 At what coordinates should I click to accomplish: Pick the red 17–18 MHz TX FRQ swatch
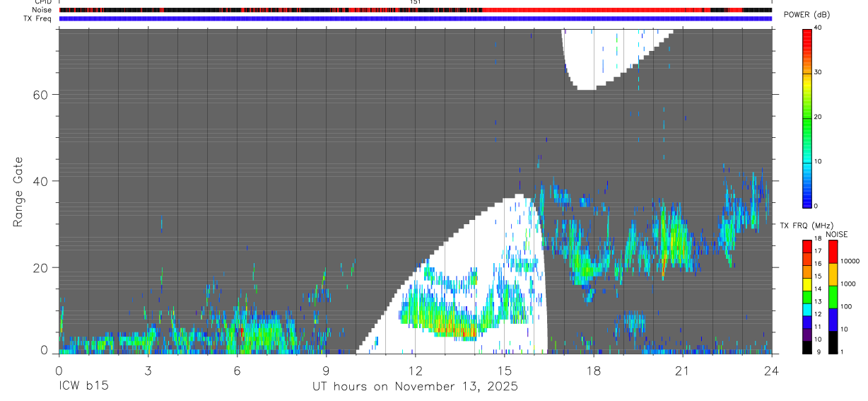[x=807, y=245]
